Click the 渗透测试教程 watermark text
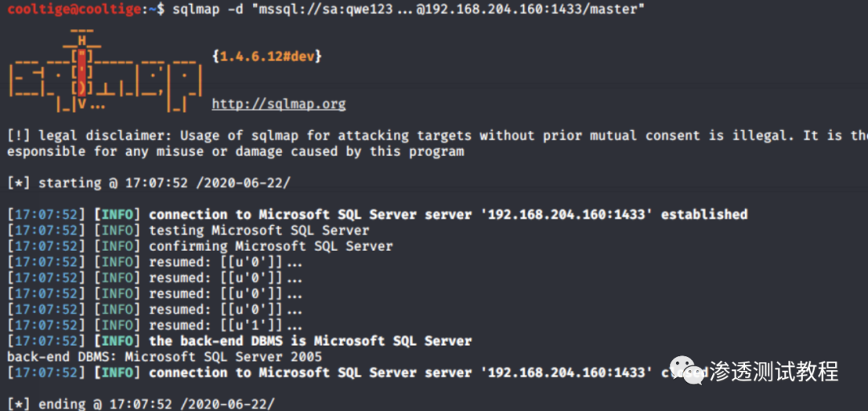Image resolution: width=868 pixels, height=411 pixels. 775,371
